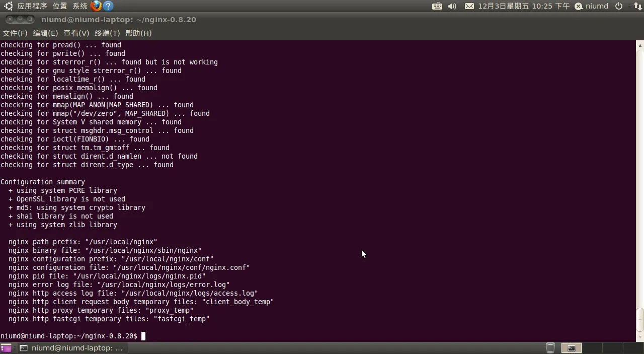644x354 pixels.
Task: Click the terminal scrollbar down arrow
Action: coord(640,338)
